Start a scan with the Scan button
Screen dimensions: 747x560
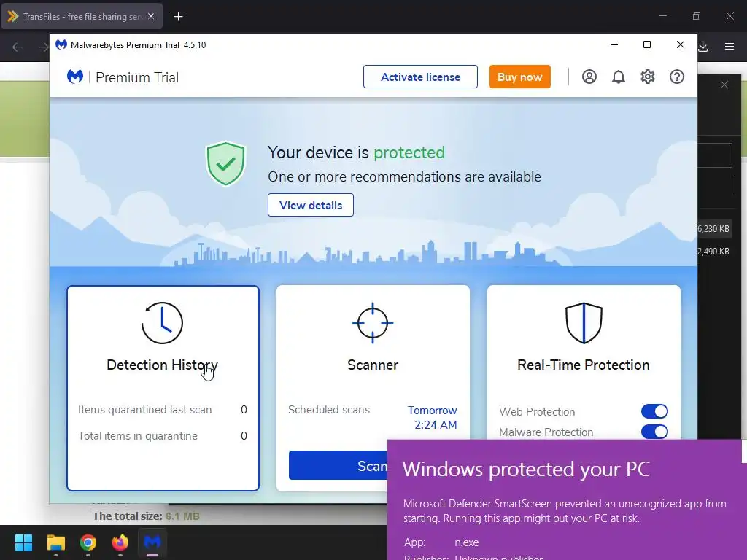338,465
